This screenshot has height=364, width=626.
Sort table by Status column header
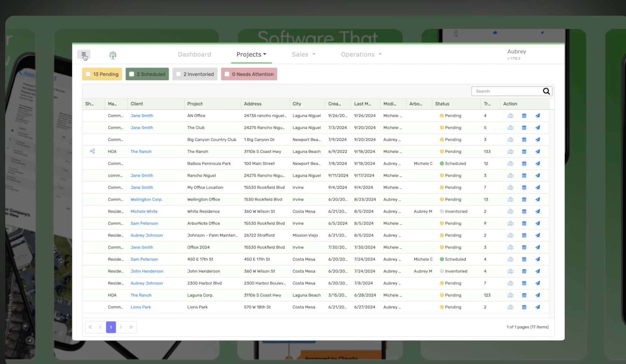[442, 104]
